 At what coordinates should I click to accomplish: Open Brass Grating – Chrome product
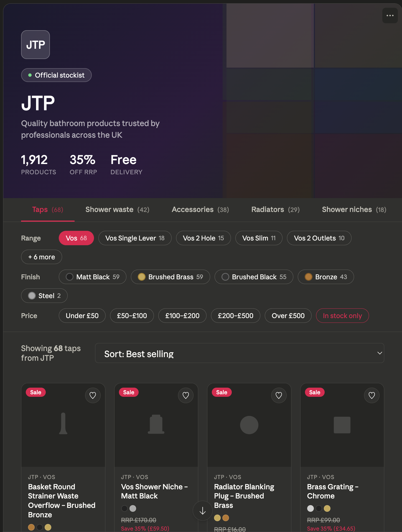click(x=333, y=491)
